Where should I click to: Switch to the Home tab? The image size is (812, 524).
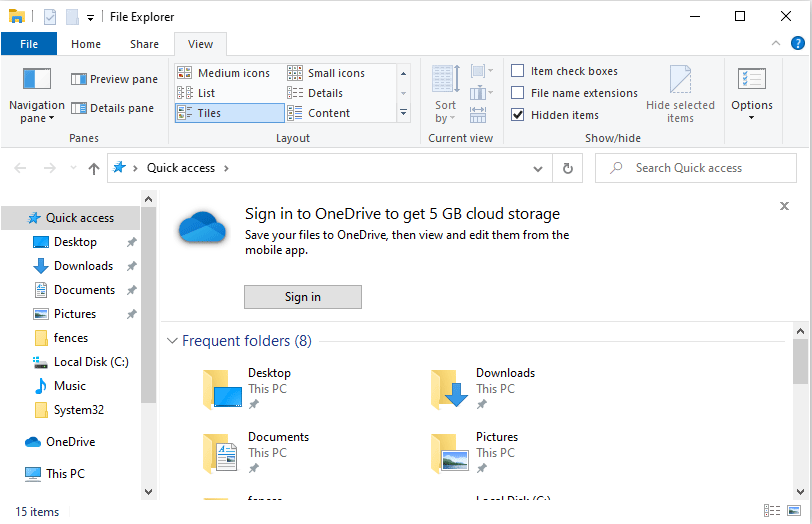(86, 44)
